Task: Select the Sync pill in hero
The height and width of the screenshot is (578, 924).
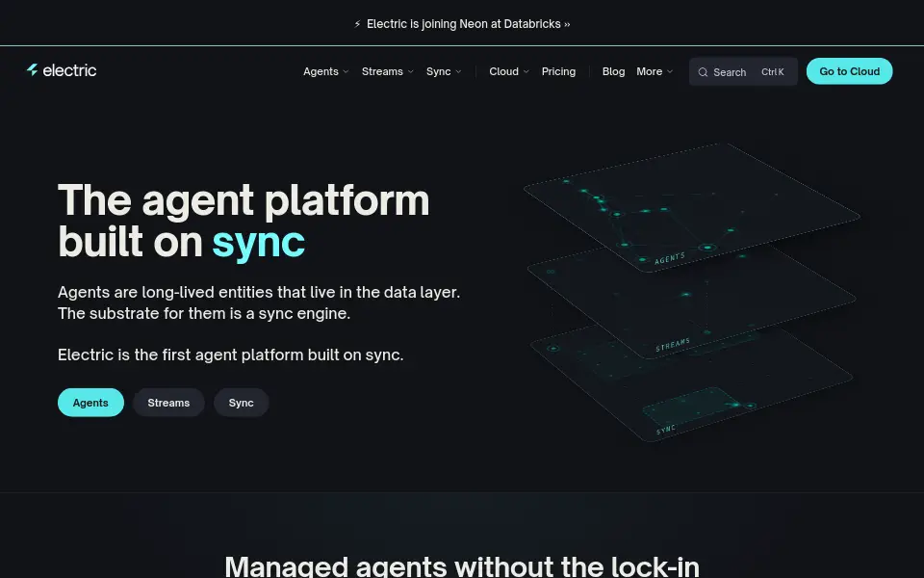Action: coord(241,403)
